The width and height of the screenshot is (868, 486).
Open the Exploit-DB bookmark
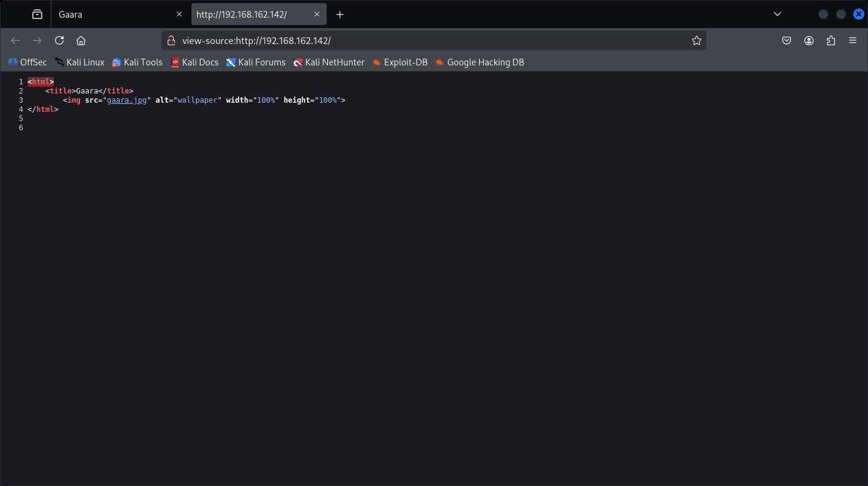[399, 62]
